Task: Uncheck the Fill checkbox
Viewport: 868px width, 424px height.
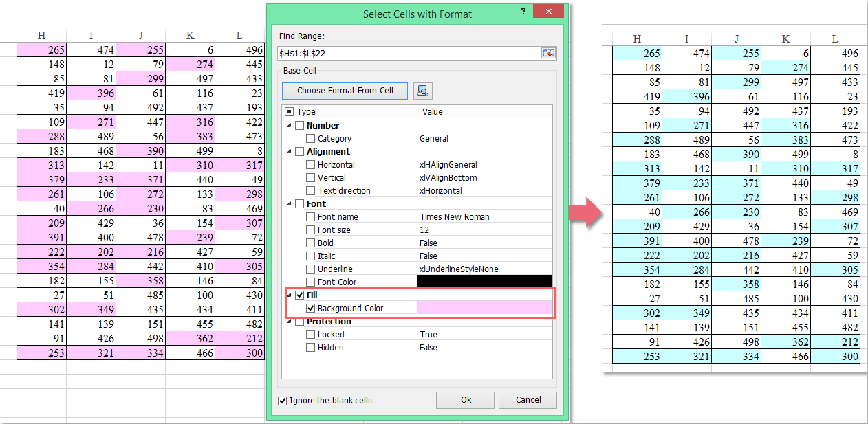Action: pyautogui.click(x=300, y=295)
